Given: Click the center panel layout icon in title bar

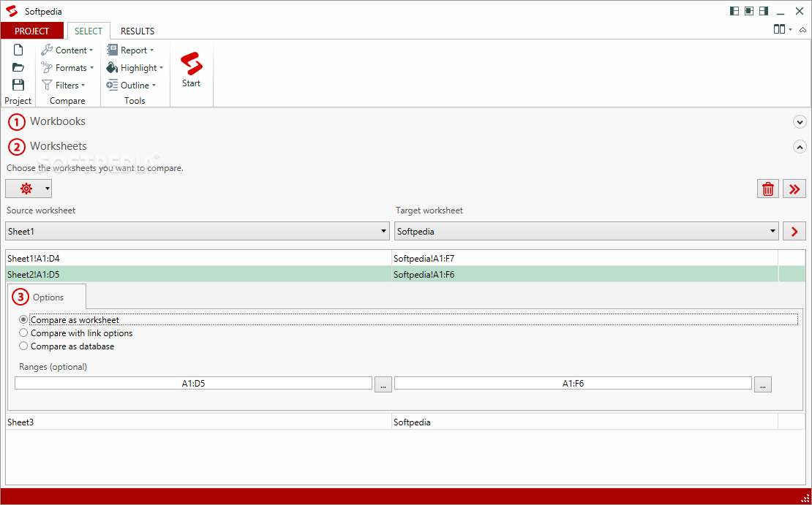Looking at the screenshot, I should [x=749, y=11].
